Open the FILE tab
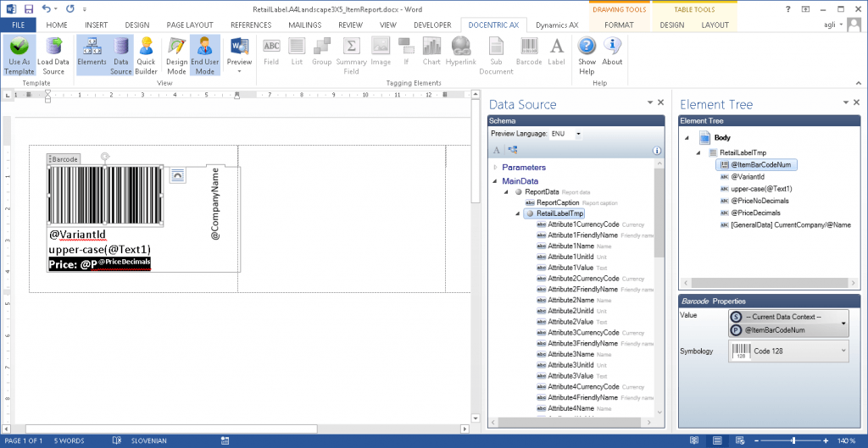The height and width of the screenshot is (448, 868). coord(19,25)
